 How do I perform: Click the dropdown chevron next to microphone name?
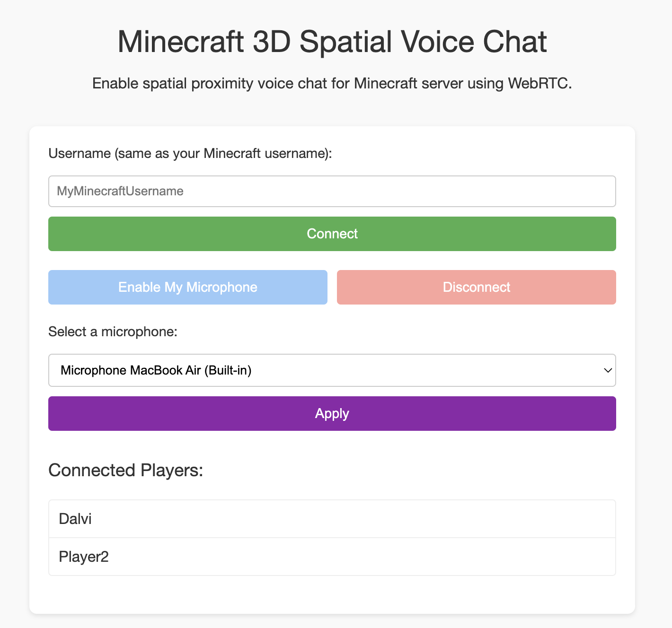[607, 371]
